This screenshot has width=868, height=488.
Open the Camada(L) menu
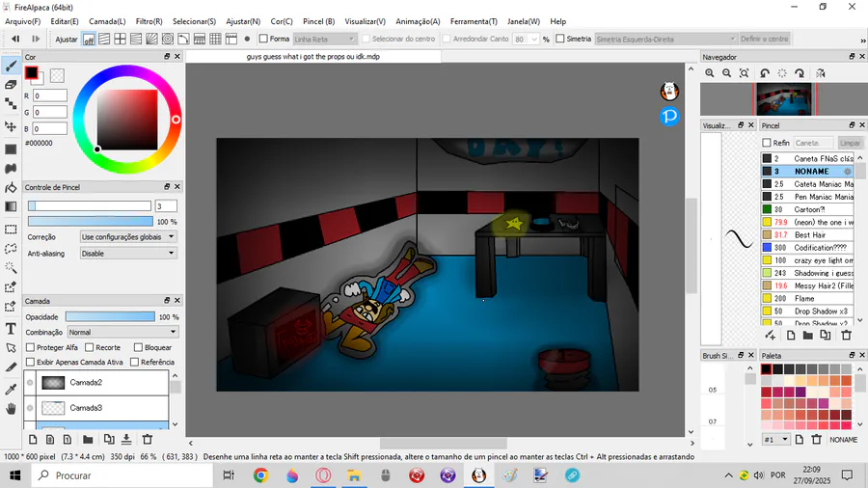point(107,21)
